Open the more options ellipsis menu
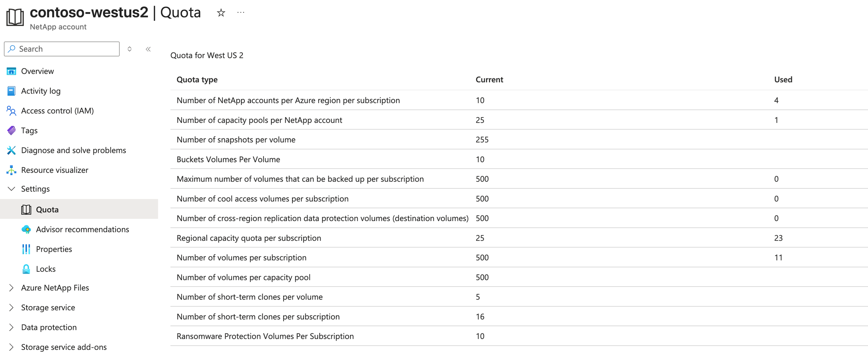The height and width of the screenshot is (360, 868). 241,13
